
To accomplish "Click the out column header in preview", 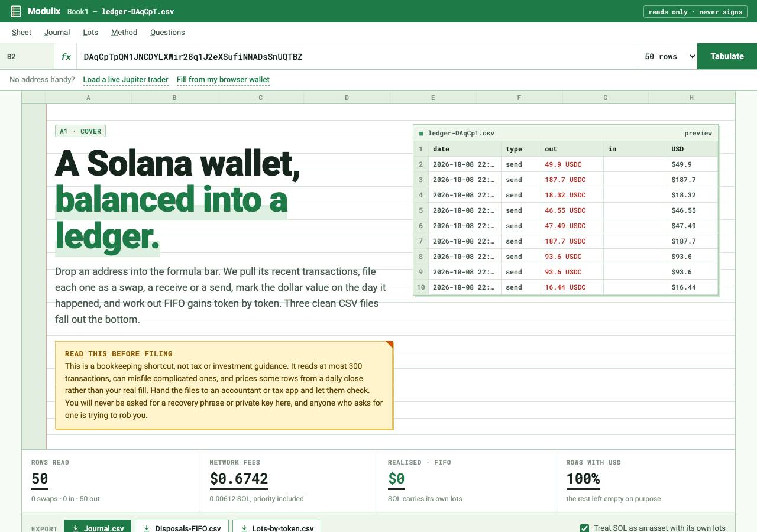I will click(572, 149).
